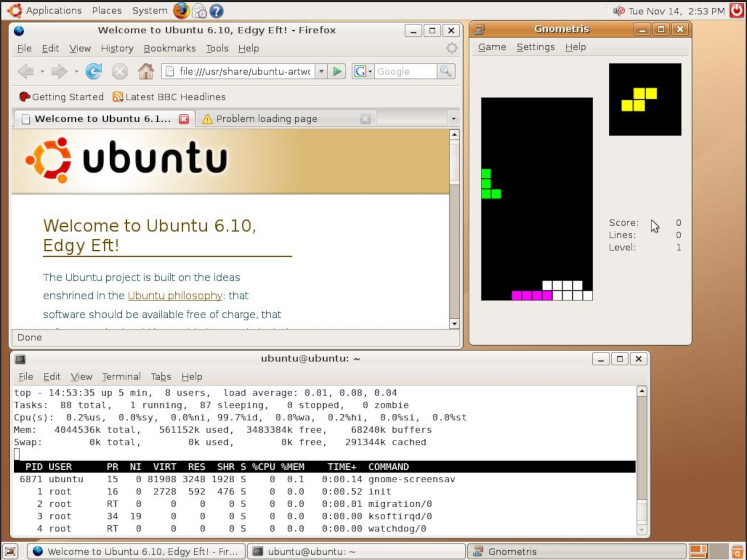747x560 pixels.
Task: Open the terminal Edit menu
Action: tap(52, 377)
